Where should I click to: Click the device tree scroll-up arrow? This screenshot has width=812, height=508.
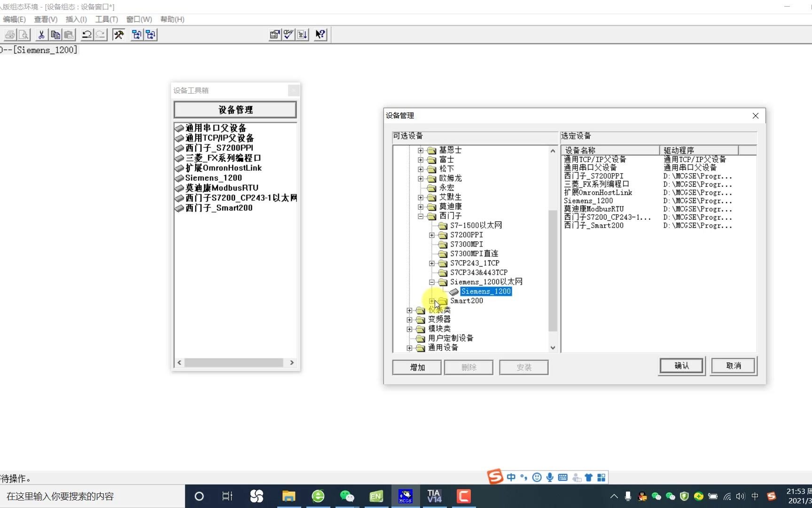553,151
